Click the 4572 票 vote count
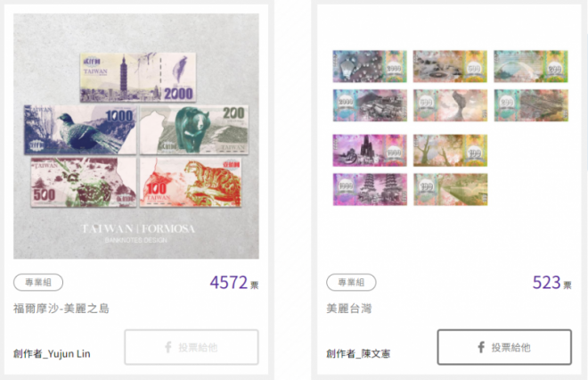 pos(234,283)
